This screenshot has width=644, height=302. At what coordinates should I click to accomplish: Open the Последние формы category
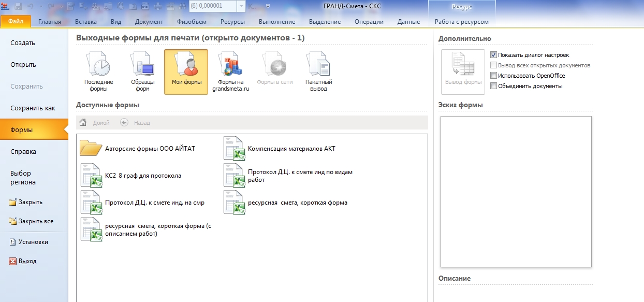[98, 71]
